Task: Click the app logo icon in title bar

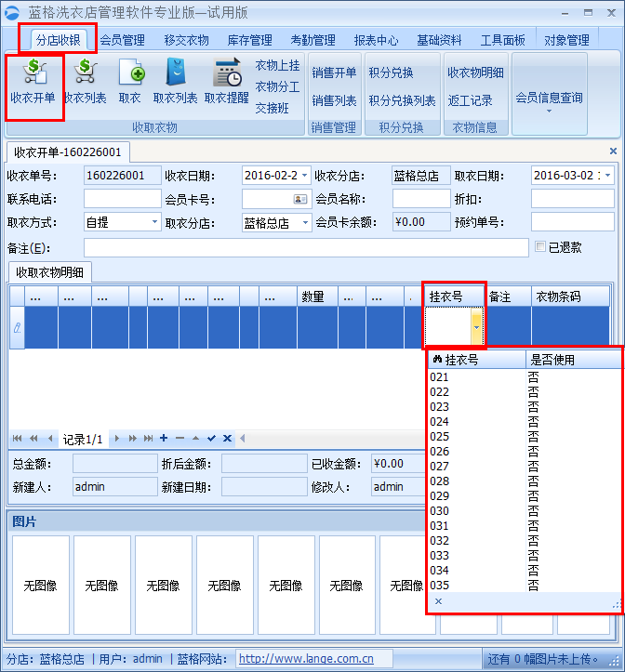Action: pos(11,12)
